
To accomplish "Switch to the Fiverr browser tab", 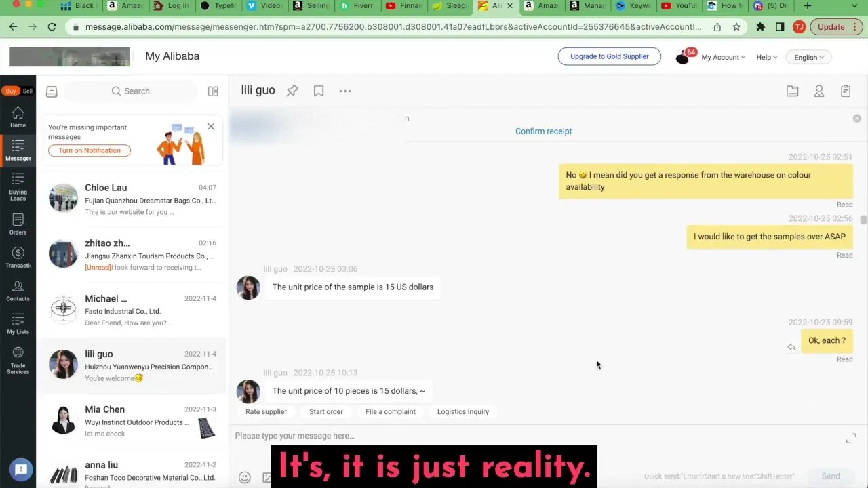I will pyautogui.click(x=357, y=6).
